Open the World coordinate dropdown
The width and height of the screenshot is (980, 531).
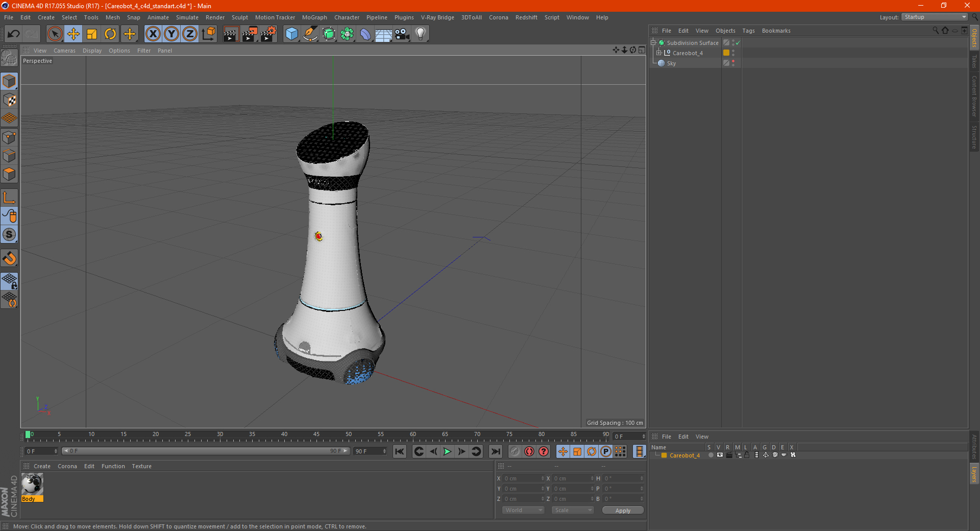pos(523,510)
